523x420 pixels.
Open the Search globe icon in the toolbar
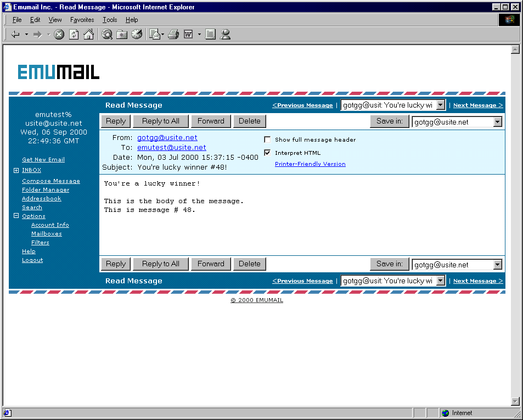[x=107, y=35]
